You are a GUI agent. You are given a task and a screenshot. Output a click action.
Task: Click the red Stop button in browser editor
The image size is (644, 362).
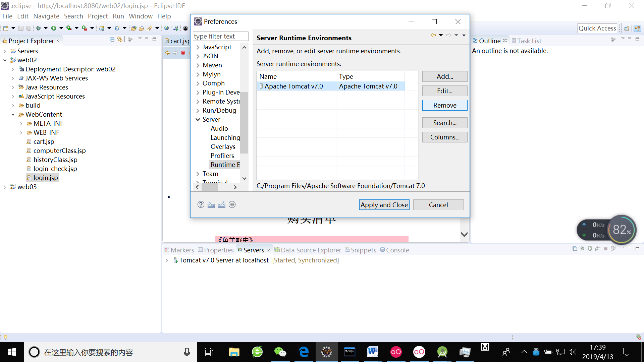(x=183, y=53)
